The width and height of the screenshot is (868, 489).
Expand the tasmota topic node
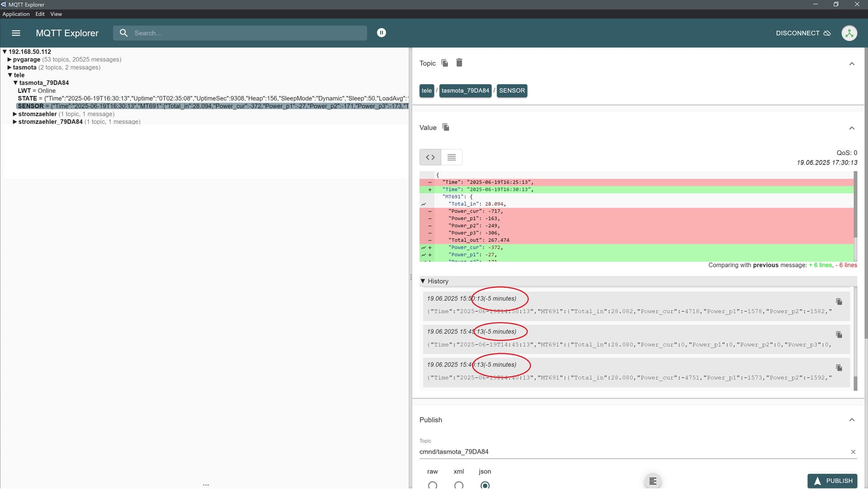pos(9,67)
